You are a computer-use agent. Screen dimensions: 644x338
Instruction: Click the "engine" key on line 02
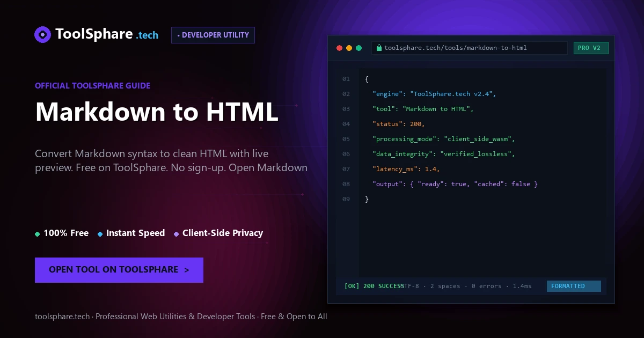click(x=386, y=94)
